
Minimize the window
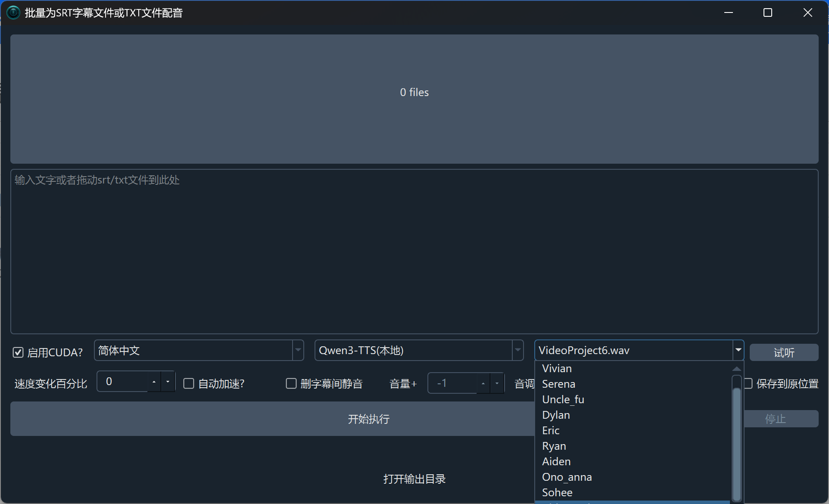728,12
